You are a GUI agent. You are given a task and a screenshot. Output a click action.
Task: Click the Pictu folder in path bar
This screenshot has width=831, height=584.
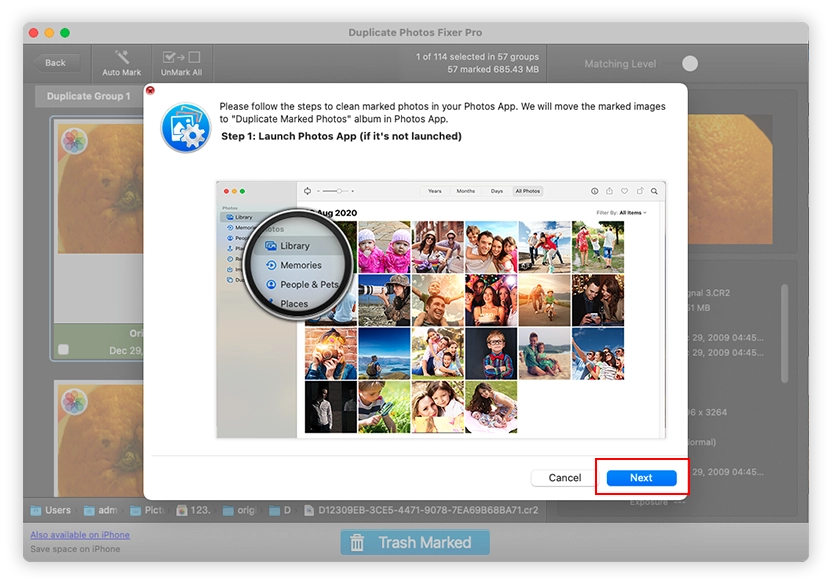[148, 510]
